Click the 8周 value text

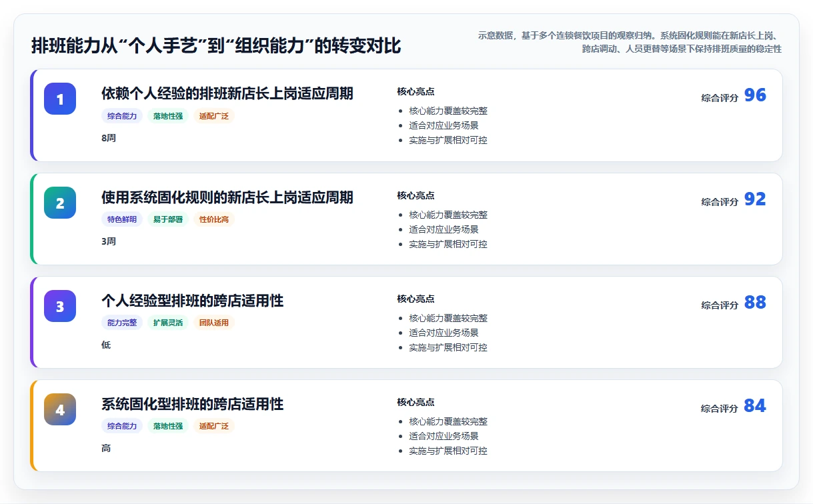pyautogui.click(x=109, y=138)
